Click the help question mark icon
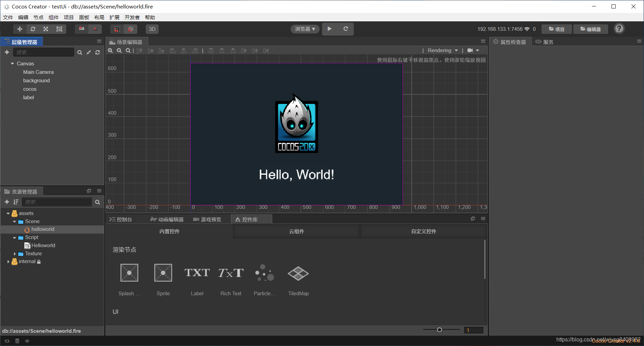Viewport: 644px width, 346px height. [619, 29]
